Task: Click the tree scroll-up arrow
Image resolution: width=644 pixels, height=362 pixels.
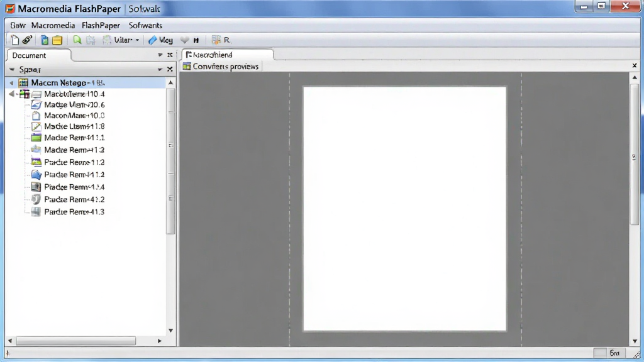Action: pyautogui.click(x=170, y=83)
